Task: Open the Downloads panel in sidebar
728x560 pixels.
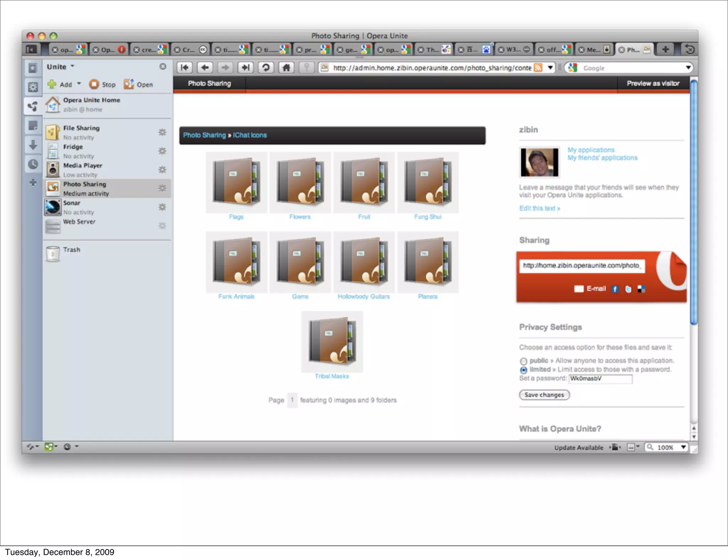Action: 33,145
